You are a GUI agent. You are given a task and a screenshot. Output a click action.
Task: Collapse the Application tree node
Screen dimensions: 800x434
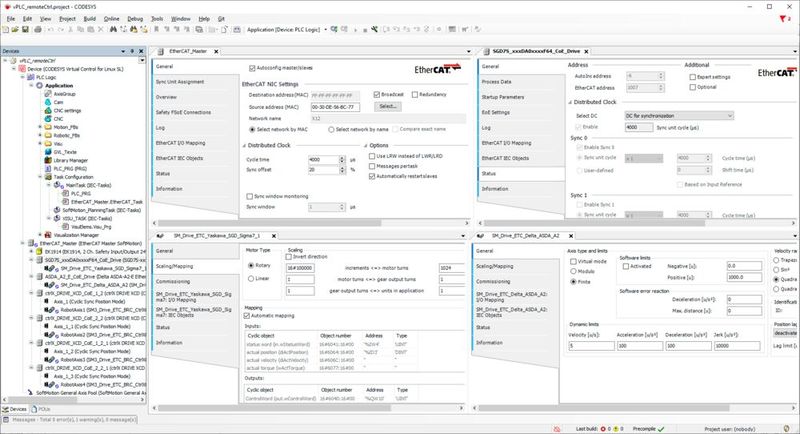pyautogui.click(x=32, y=86)
